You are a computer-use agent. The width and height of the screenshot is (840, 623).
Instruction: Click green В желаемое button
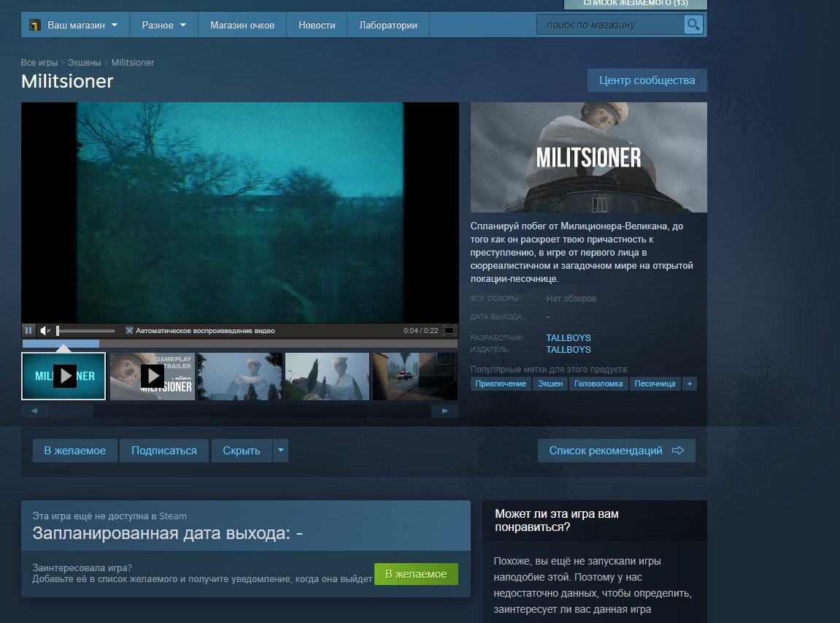416,573
